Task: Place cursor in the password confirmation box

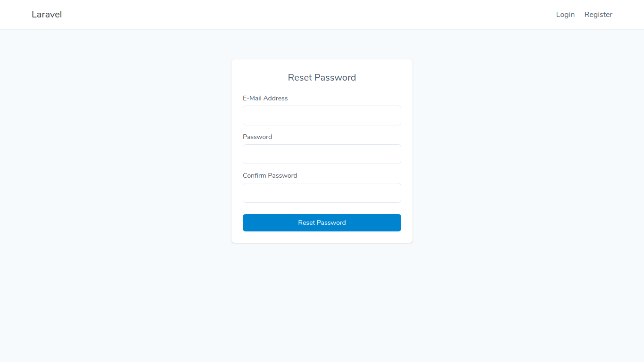Action: pos(322,193)
